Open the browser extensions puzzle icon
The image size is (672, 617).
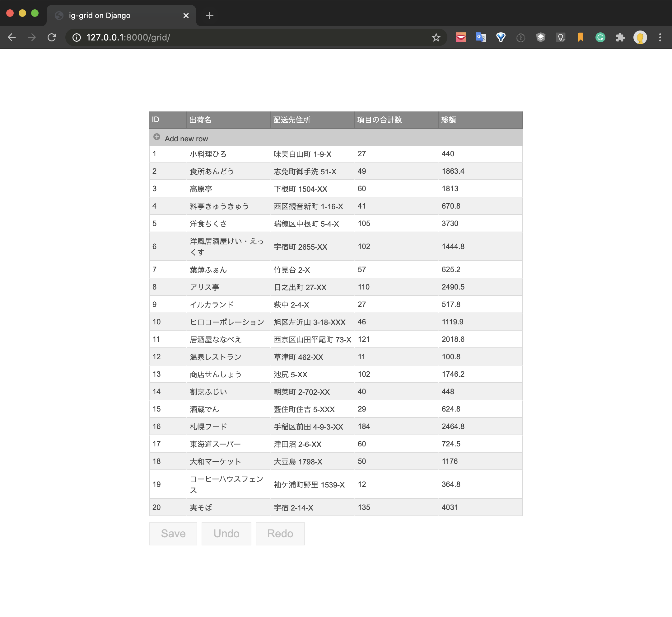620,37
